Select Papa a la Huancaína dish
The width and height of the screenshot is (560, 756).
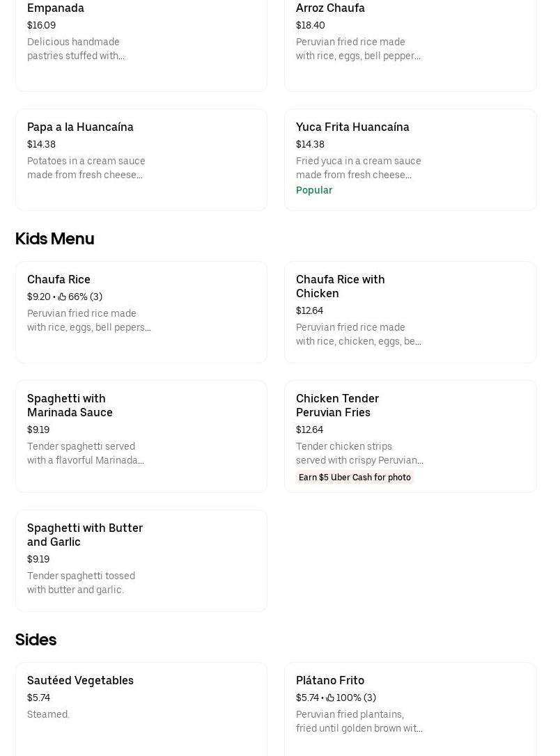80,127
